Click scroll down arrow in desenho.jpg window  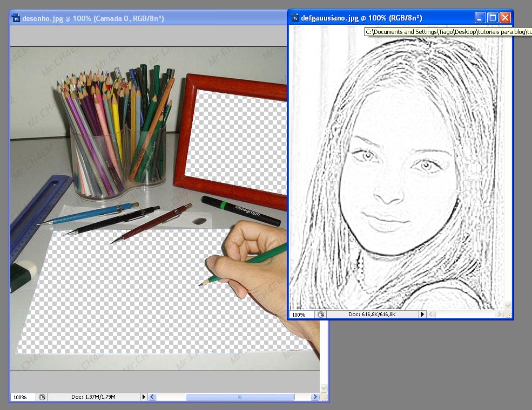324,388
